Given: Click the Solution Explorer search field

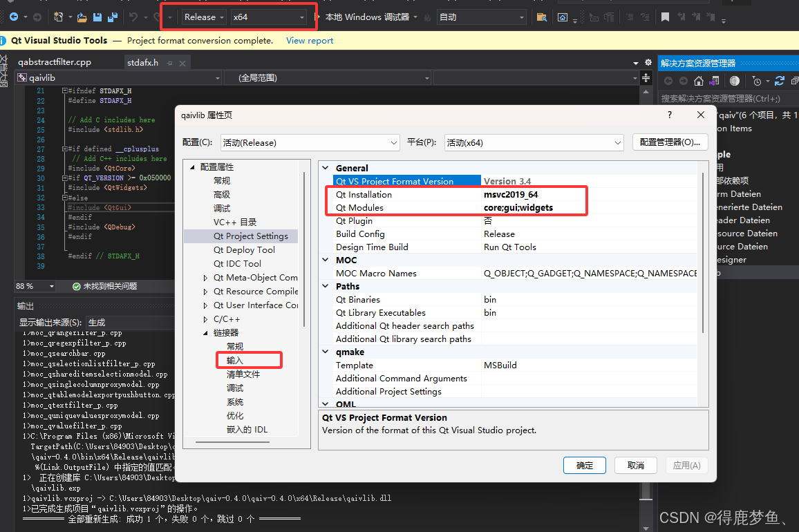Looking at the screenshot, I should coord(728,98).
